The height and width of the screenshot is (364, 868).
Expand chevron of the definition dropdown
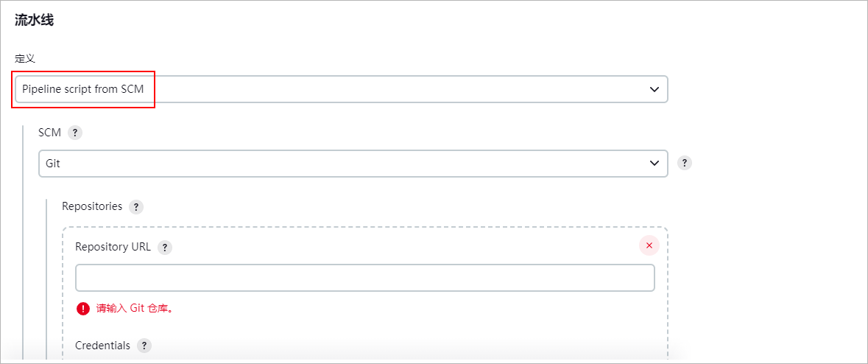654,89
